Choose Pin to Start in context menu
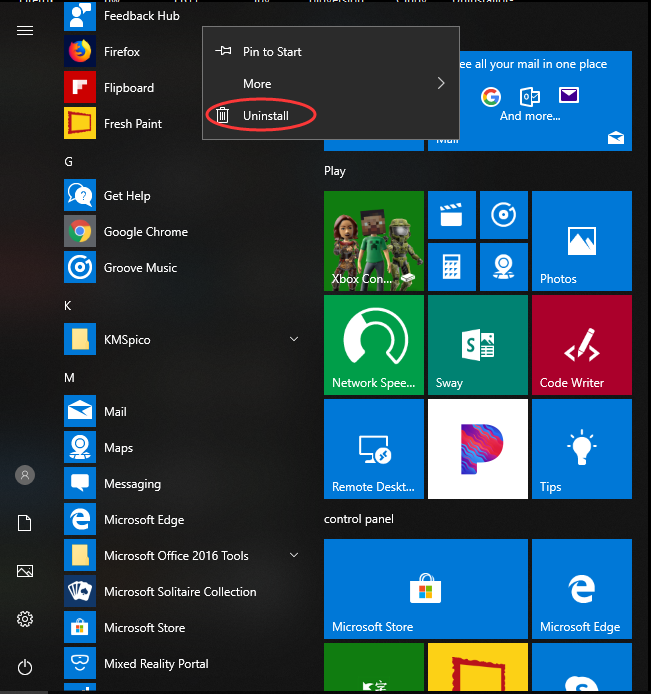 click(x=331, y=52)
